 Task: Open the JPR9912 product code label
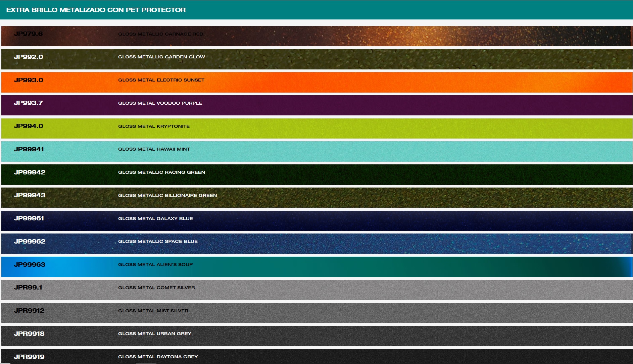pos(29,311)
